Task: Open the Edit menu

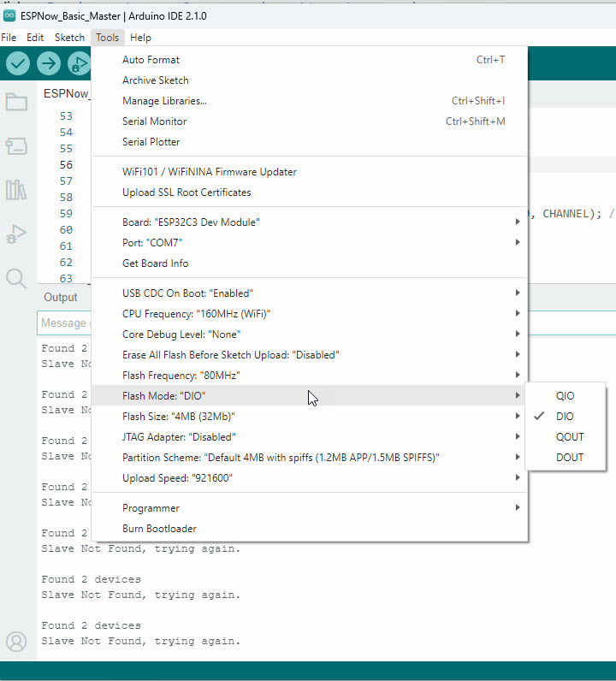Action: (35, 38)
